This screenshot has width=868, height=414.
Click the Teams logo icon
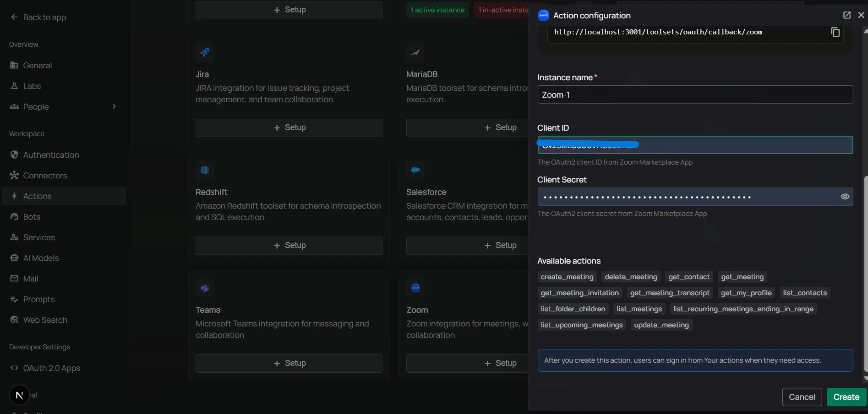click(x=205, y=288)
